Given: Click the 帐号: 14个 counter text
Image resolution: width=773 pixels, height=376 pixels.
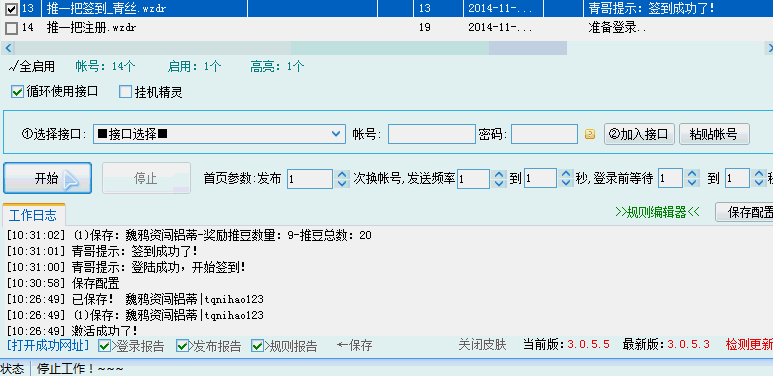Looking at the screenshot, I should point(105,67).
